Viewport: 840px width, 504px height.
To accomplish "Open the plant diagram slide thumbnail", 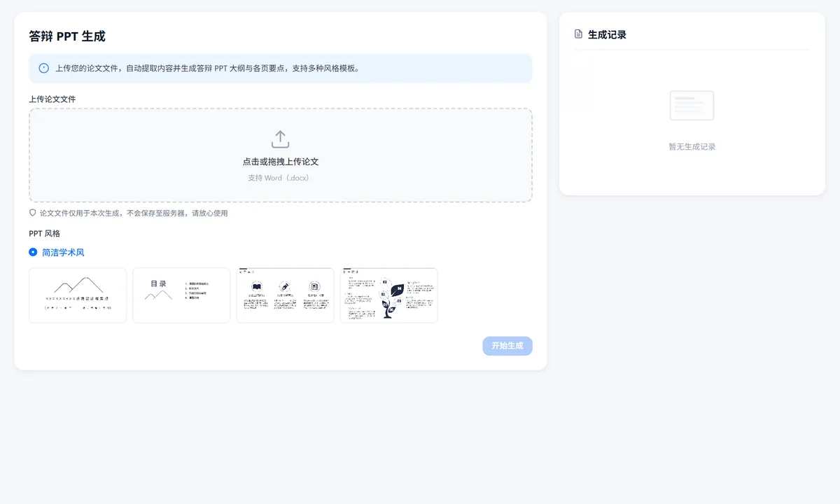I will (x=389, y=295).
